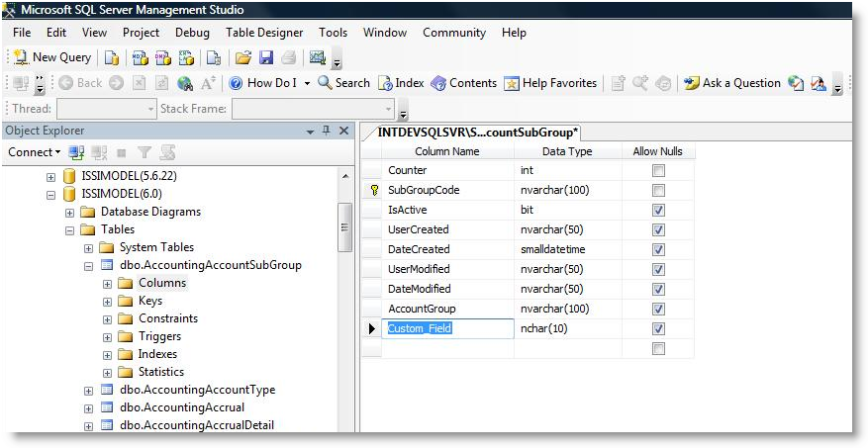Enable Allow Nulls for SubGroupCode column
868x448 pixels.
click(658, 190)
